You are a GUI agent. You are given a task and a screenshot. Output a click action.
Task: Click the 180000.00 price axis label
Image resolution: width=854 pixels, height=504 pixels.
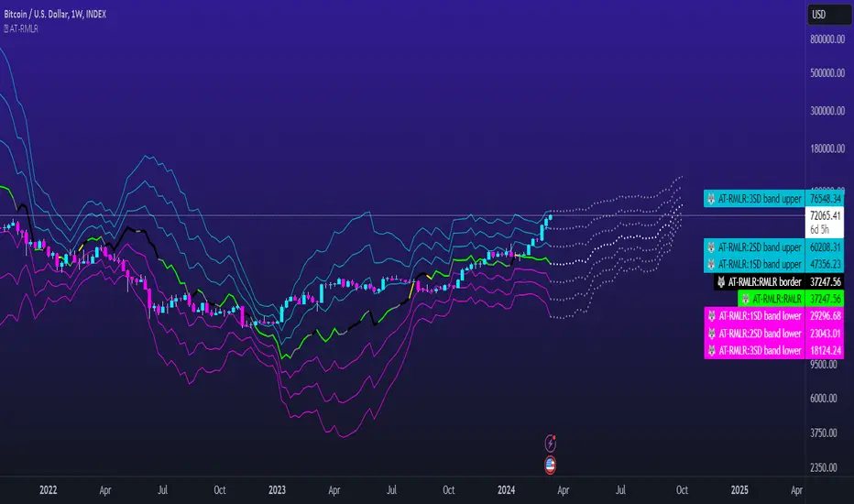(x=827, y=148)
